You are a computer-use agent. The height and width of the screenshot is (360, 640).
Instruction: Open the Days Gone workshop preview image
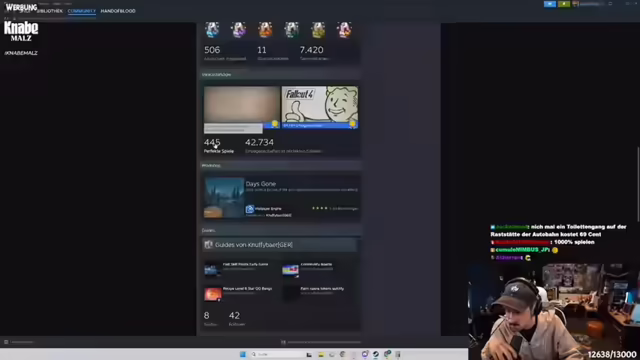coord(224,197)
